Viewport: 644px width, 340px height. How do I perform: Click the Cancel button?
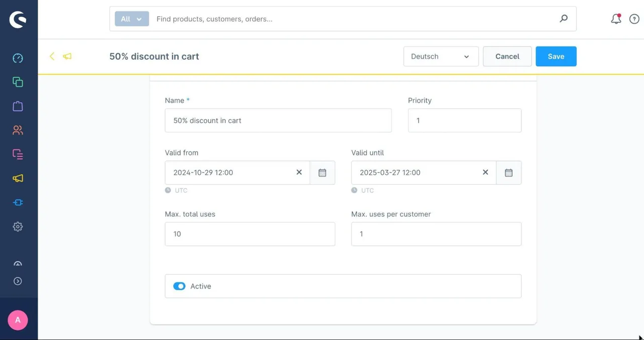coord(507,56)
